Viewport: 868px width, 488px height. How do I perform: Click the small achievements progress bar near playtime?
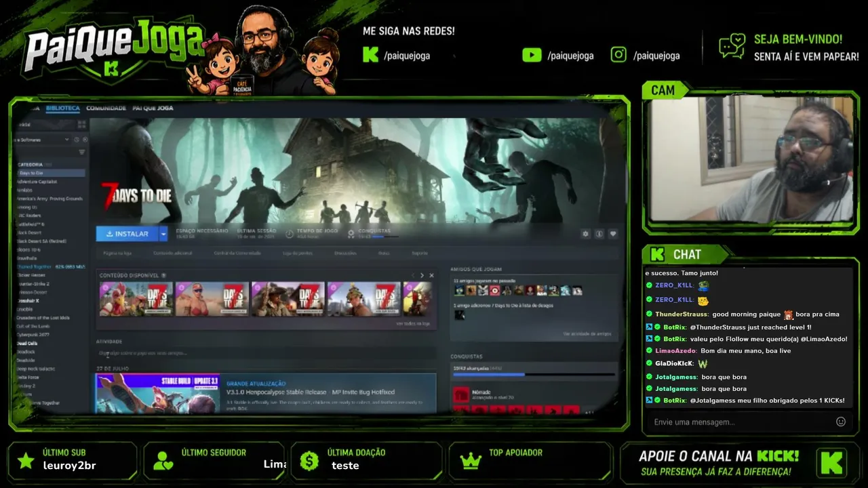click(x=385, y=237)
